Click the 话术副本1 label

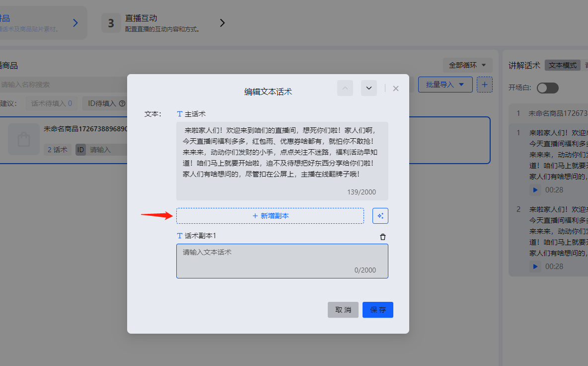[200, 236]
